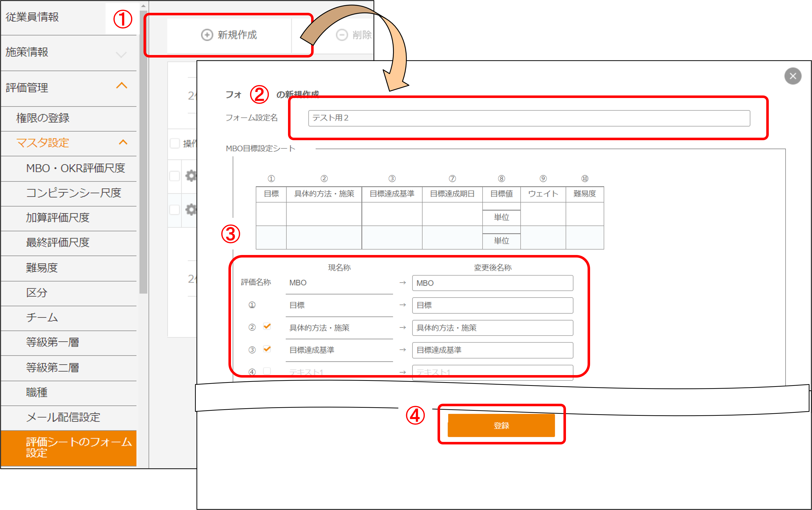This screenshot has width=812, height=510.
Task: Open 権限の登録 in the sidebar
Action: coord(43,118)
